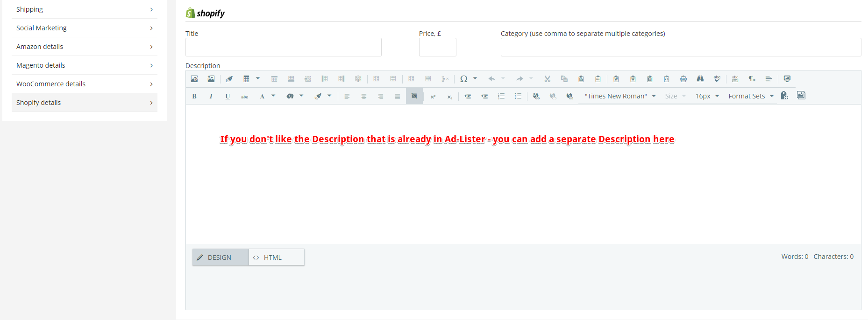Print the description content
This screenshot has height=320, width=868.
(x=683, y=79)
